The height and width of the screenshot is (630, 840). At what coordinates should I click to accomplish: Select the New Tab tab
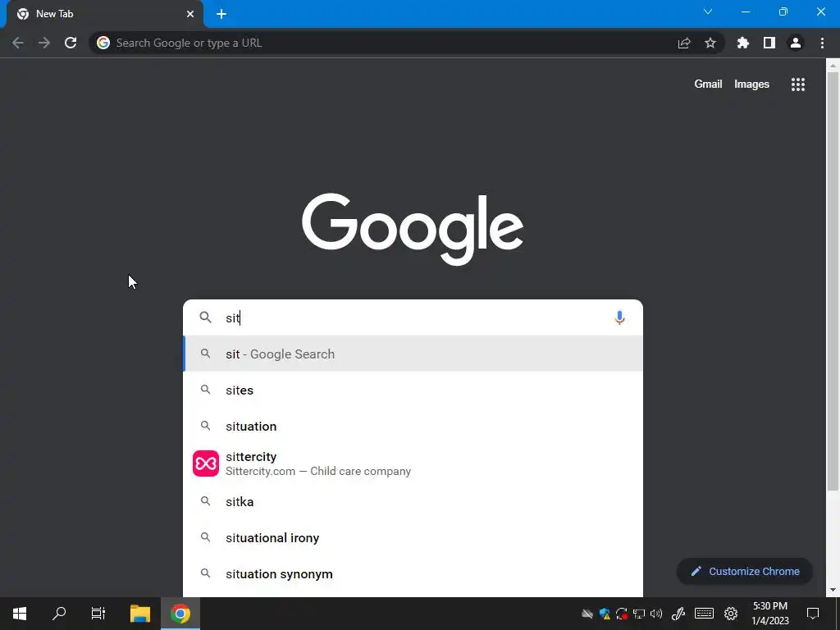pyautogui.click(x=104, y=14)
